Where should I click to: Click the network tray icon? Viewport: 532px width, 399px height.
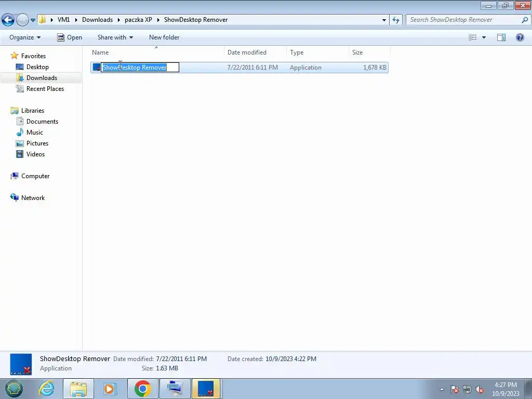(x=467, y=389)
